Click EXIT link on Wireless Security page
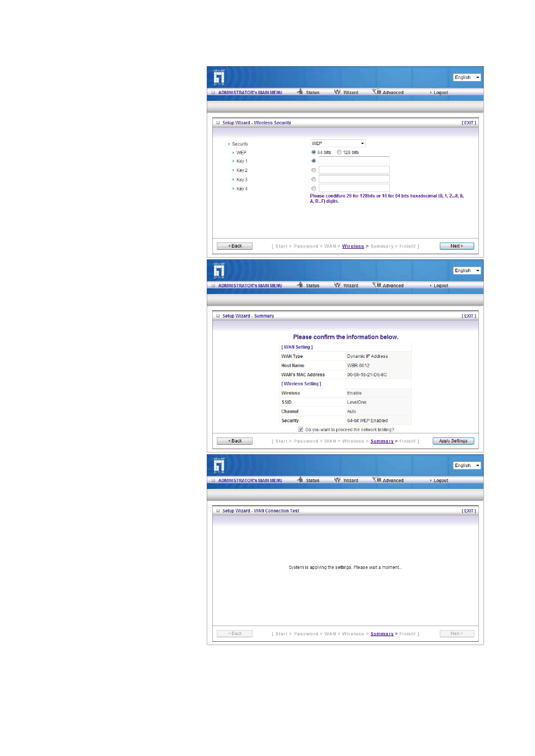The height and width of the screenshot is (756, 535). coord(469,123)
